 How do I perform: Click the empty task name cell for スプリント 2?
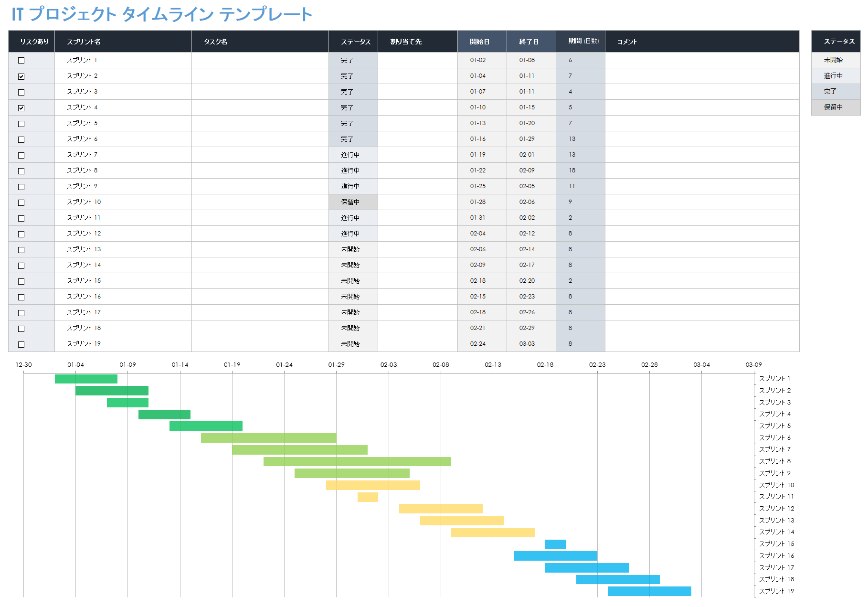[x=260, y=76]
